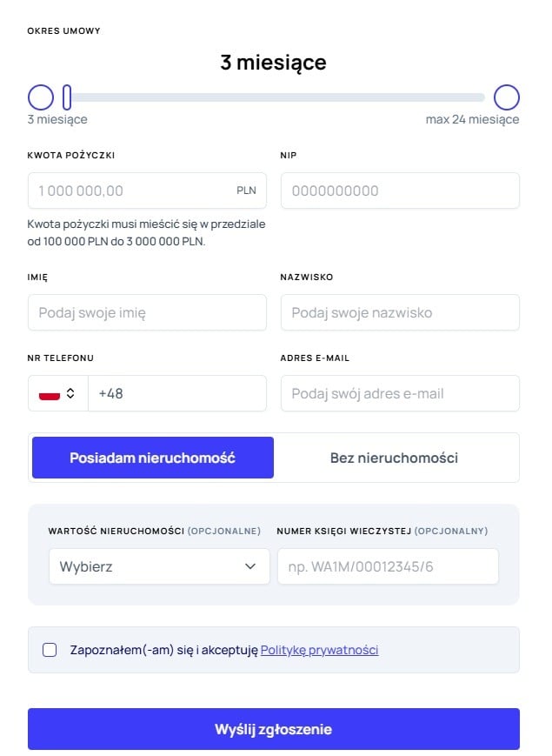Click the e-mail address input field

[400, 393]
